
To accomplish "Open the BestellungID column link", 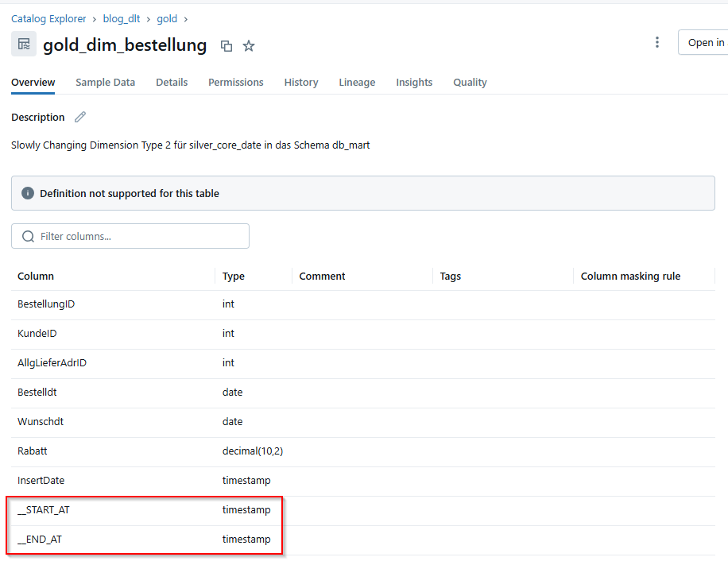I will [48, 304].
